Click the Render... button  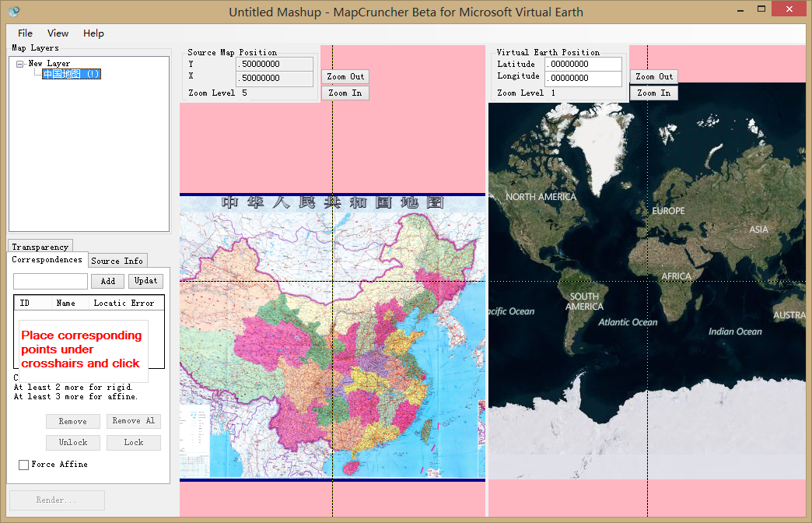57,500
